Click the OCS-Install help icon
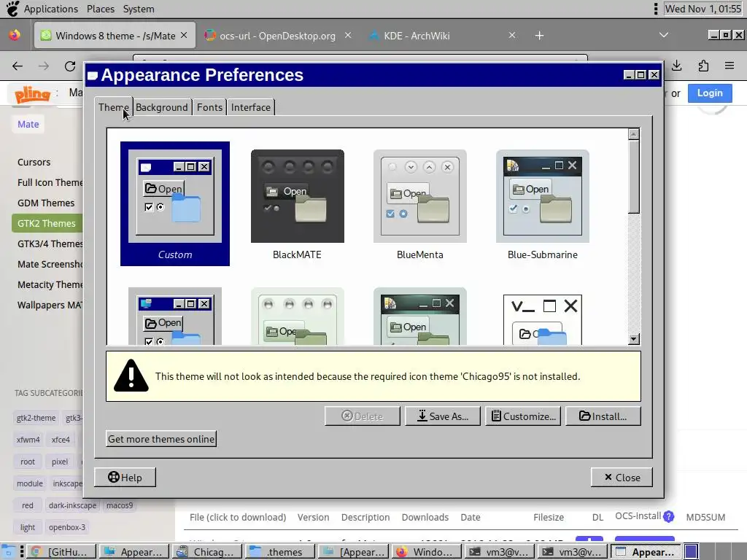The height and width of the screenshot is (560, 747). [x=669, y=516]
